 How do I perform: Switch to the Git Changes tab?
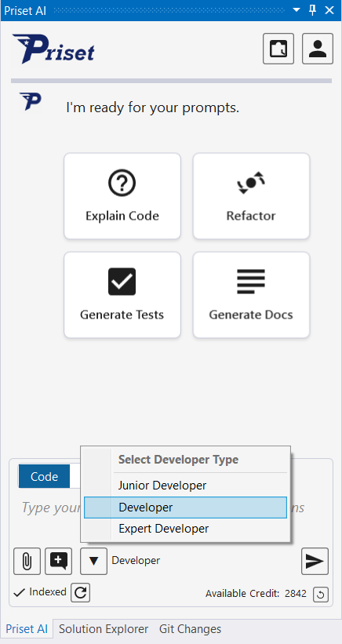pos(190,629)
